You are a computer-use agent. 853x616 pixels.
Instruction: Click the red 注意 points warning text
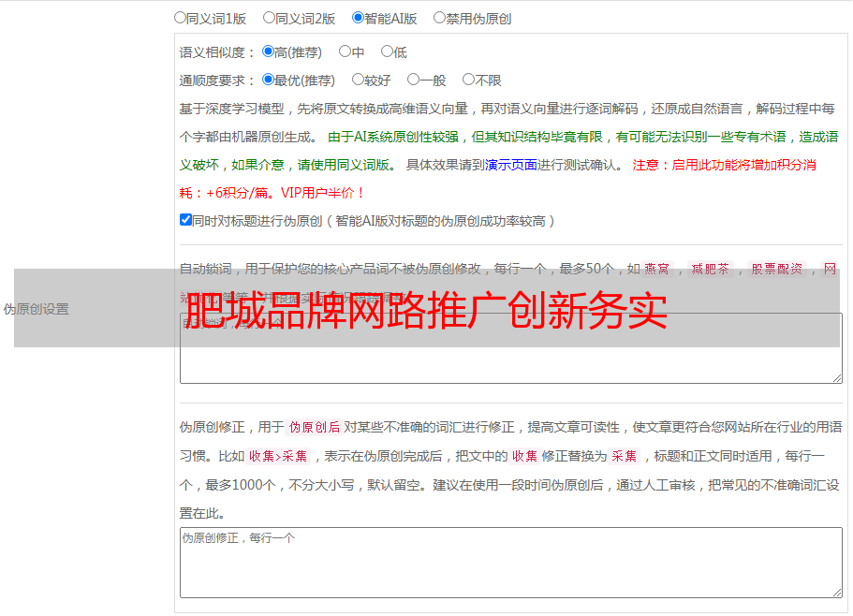[497, 179]
